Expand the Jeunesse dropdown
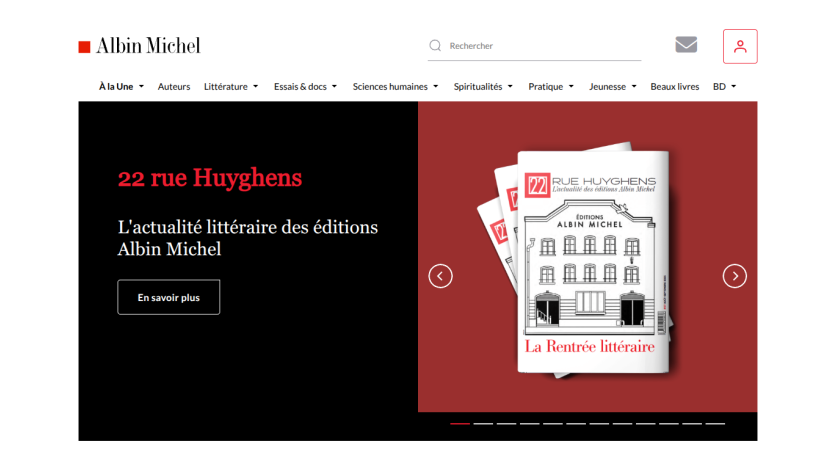 pos(613,87)
